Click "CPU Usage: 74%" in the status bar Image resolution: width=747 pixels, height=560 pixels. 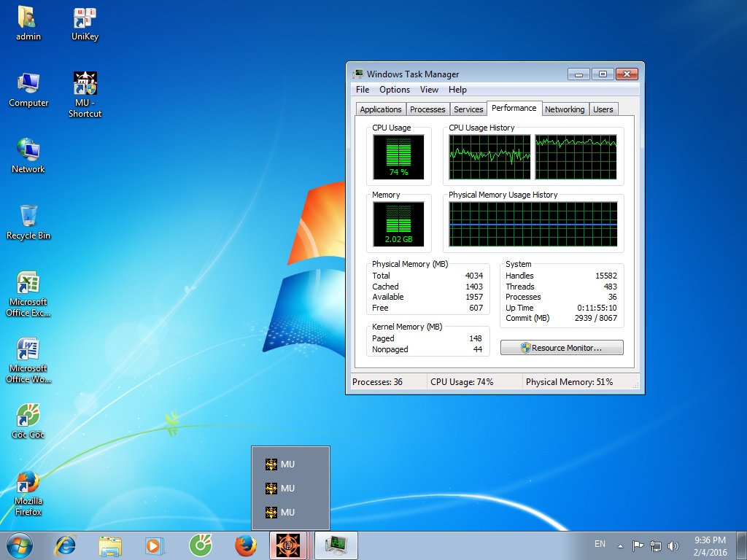click(x=462, y=382)
